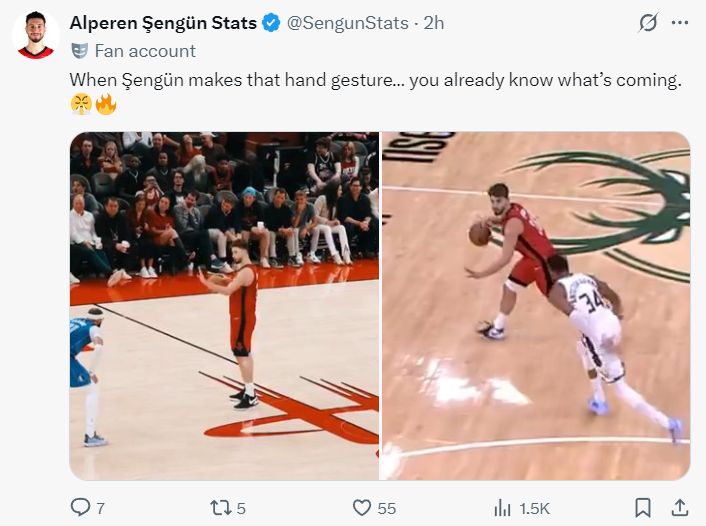This screenshot has height=526, width=706.
Task: Like the tweet with heart icon
Action: coord(362,507)
